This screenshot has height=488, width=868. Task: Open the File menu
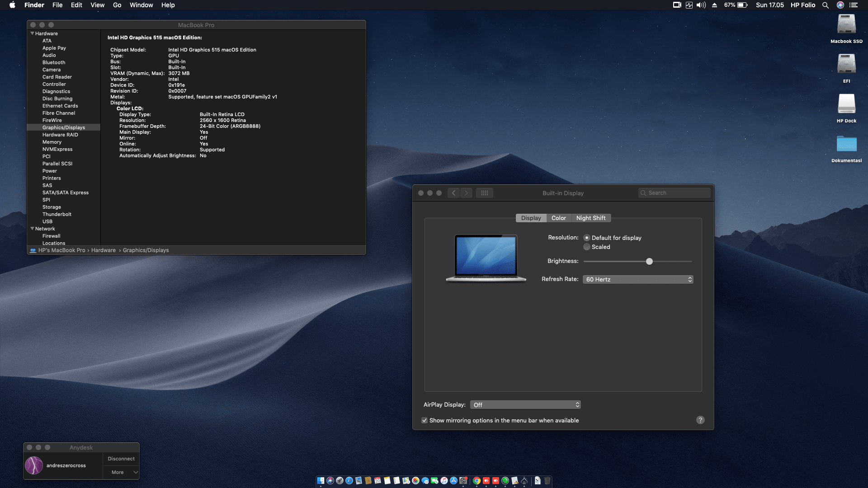pos(57,5)
